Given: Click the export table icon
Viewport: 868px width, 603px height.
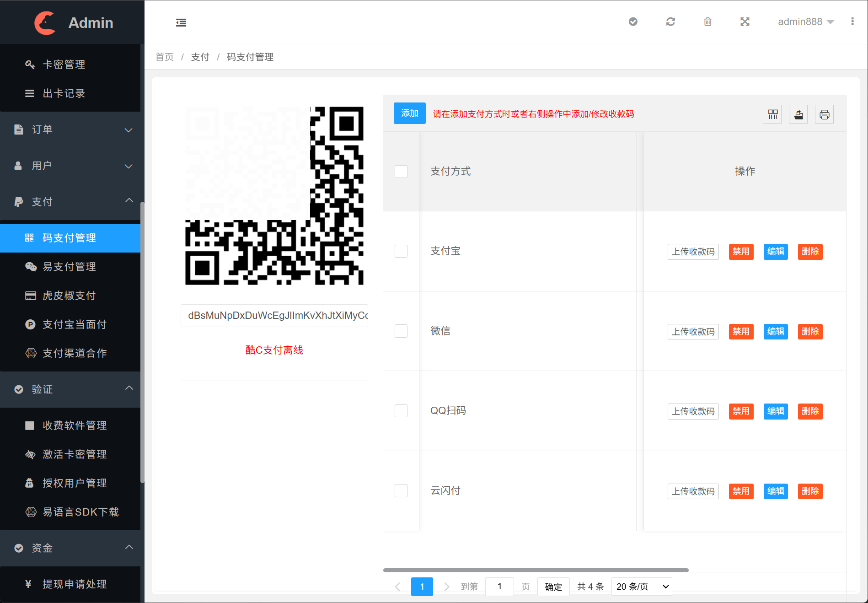Looking at the screenshot, I should 798,114.
